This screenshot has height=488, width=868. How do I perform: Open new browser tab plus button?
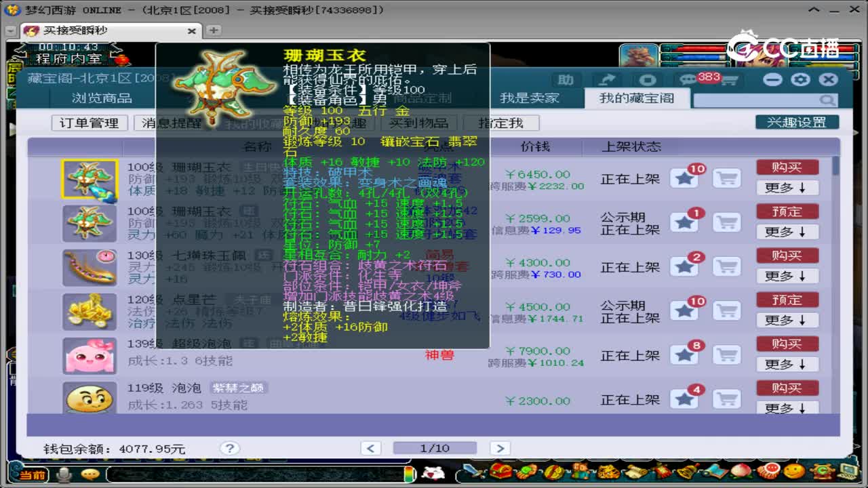coord(214,30)
